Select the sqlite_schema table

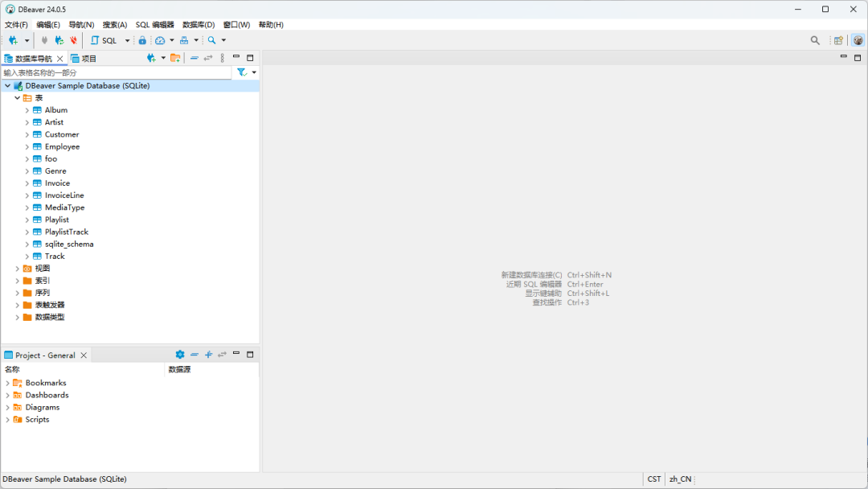click(69, 244)
